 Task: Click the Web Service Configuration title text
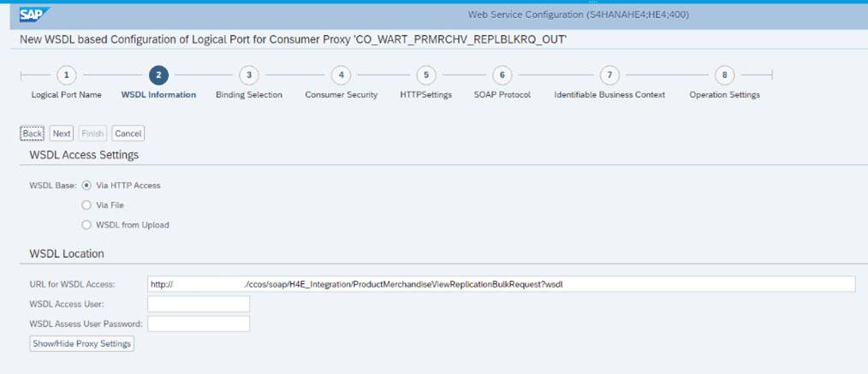tap(579, 15)
